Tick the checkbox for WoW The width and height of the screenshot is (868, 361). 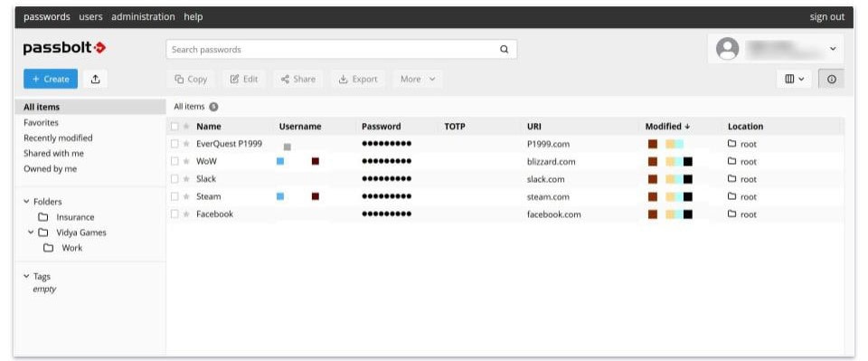175,161
